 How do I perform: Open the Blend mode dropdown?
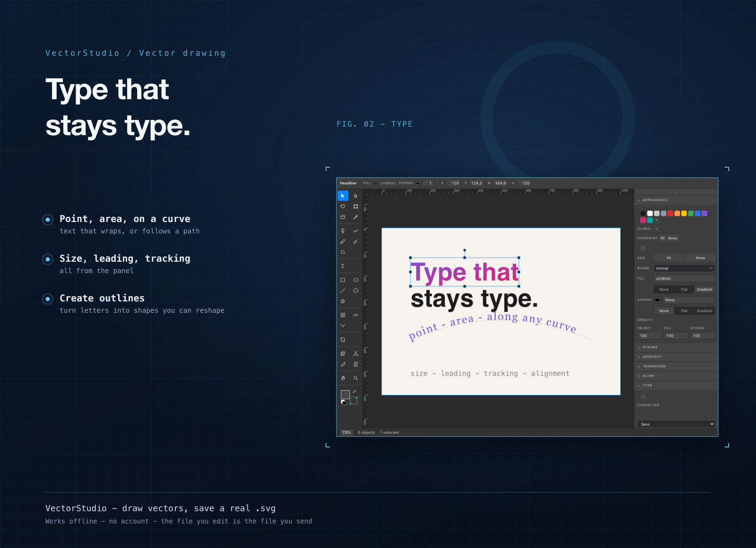684,268
